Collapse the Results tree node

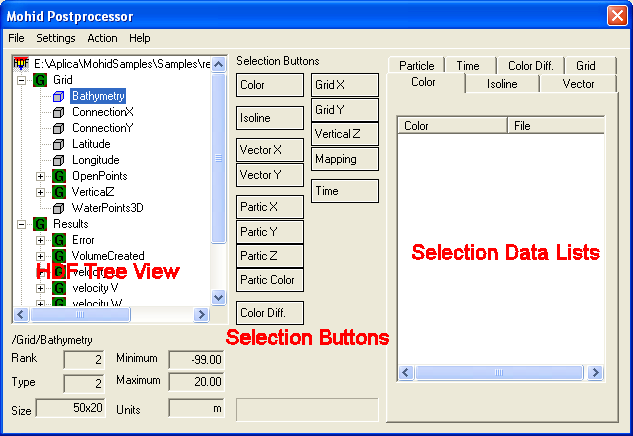(22, 224)
